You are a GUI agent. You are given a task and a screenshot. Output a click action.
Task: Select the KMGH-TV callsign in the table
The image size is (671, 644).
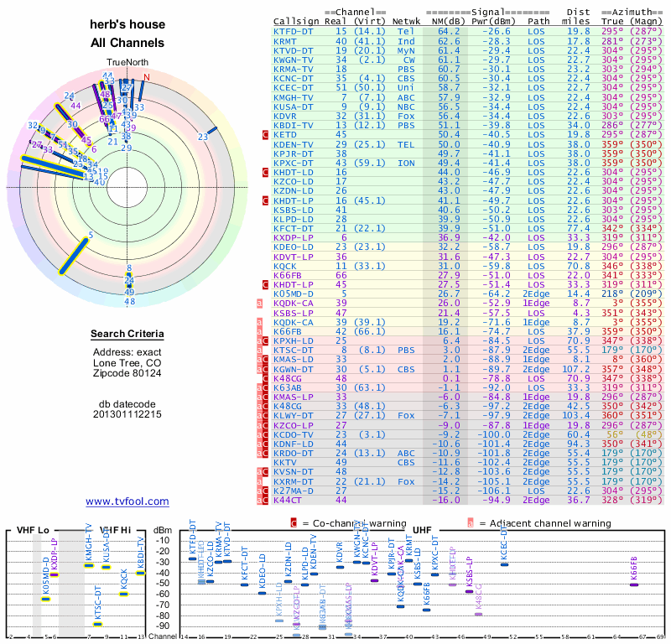pos(293,97)
